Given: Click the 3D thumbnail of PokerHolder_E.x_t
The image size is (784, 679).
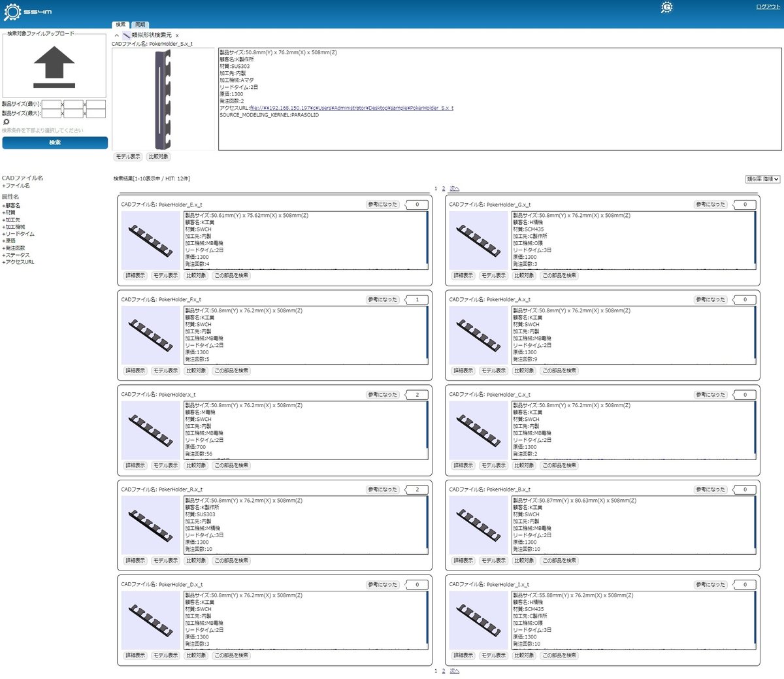Looking at the screenshot, I should point(150,239).
